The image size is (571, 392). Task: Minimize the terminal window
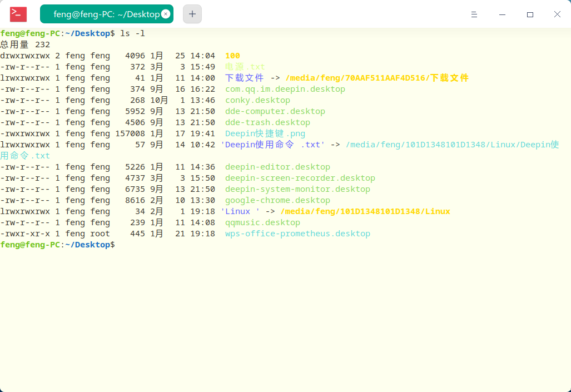point(502,14)
